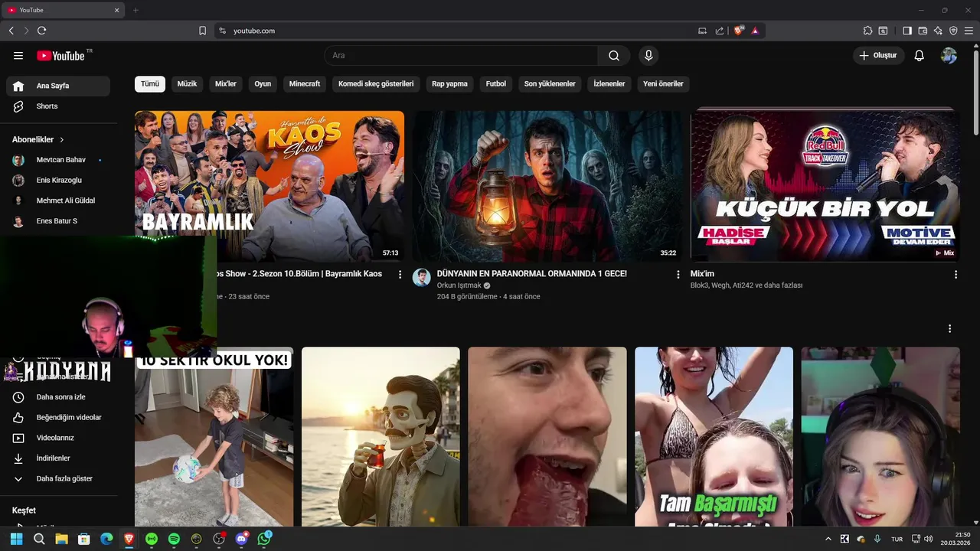The width and height of the screenshot is (980, 551).
Task: Toggle the browser sidebar panel icon
Action: (907, 31)
